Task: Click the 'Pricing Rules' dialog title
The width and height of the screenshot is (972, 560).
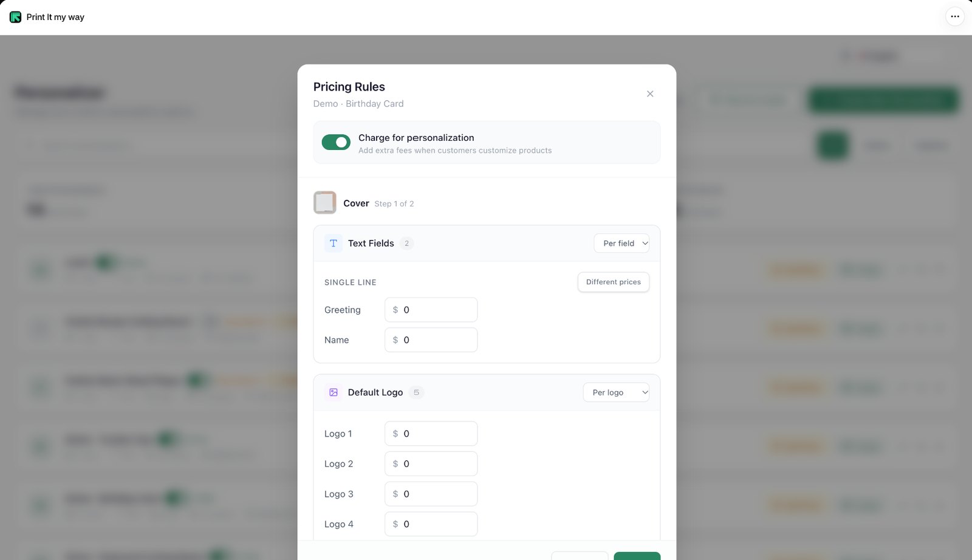Action: (349, 87)
